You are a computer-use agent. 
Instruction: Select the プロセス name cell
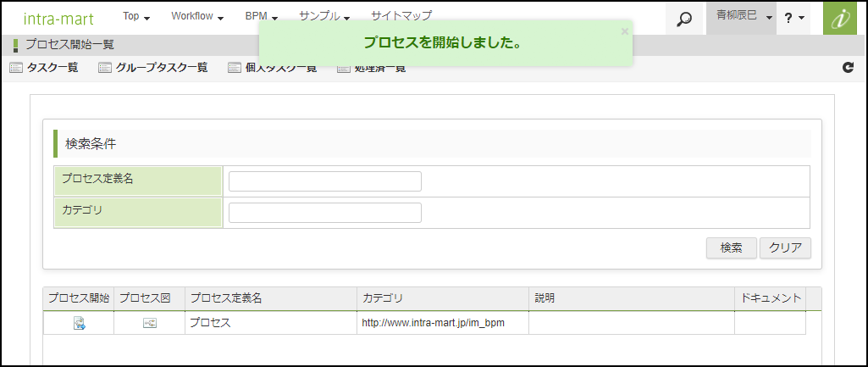point(271,323)
